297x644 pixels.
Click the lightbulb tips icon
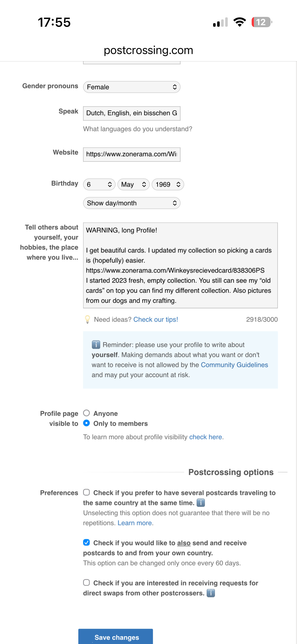click(87, 319)
